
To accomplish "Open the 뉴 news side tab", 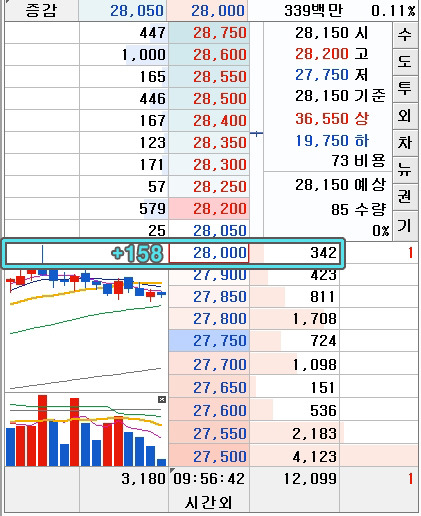I will point(405,170).
